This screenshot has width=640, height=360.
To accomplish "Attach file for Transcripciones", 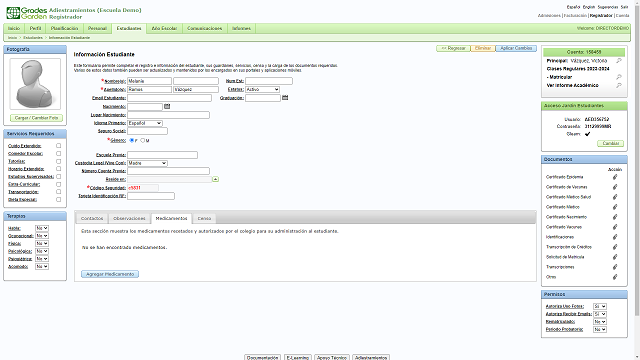I will point(615,267).
